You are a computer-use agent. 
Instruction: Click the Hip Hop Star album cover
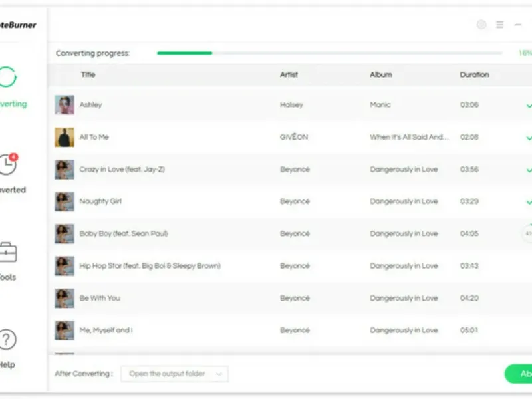(65, 266)
